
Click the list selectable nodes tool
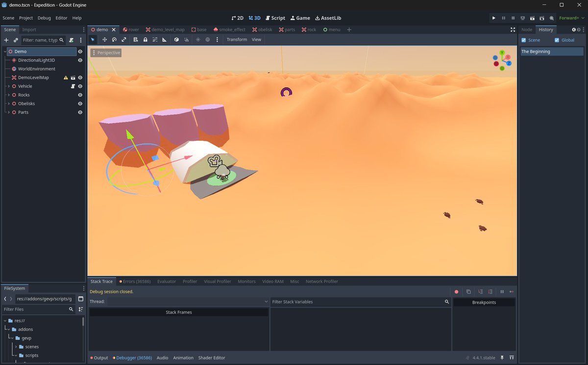coord(136,39)
